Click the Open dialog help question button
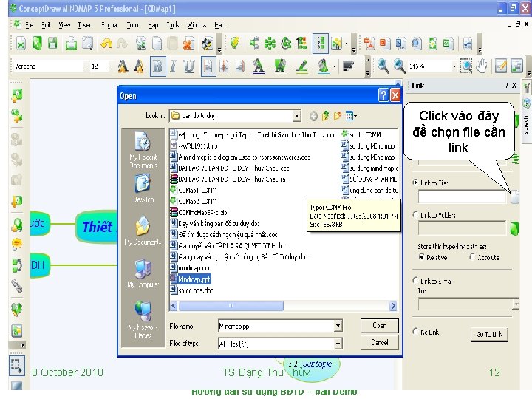Screen dimensions: 532x399 pyautogui.click(x=383, y=95)
